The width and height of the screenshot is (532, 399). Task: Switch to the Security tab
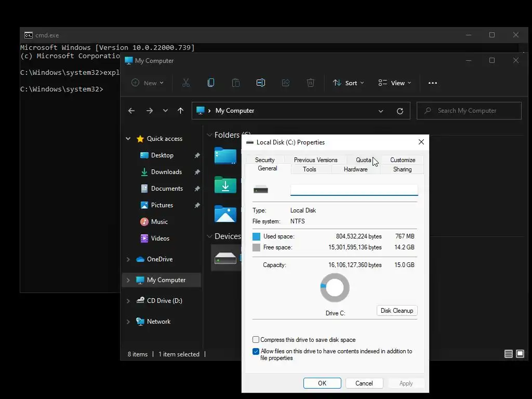[x=264, y=160]
